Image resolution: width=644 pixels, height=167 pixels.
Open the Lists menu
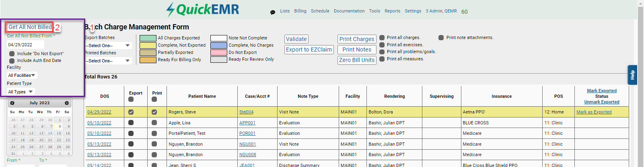tap(285, 11)
